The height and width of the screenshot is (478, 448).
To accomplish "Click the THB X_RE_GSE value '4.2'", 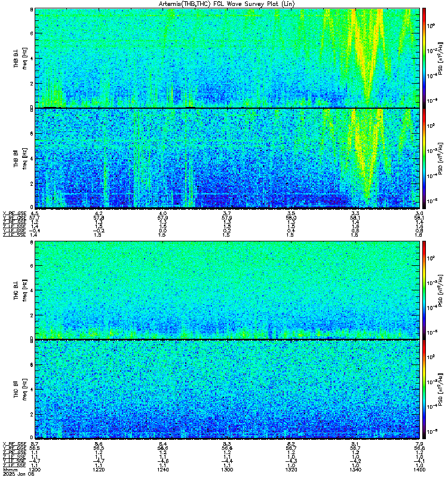I will coord(99,213).
